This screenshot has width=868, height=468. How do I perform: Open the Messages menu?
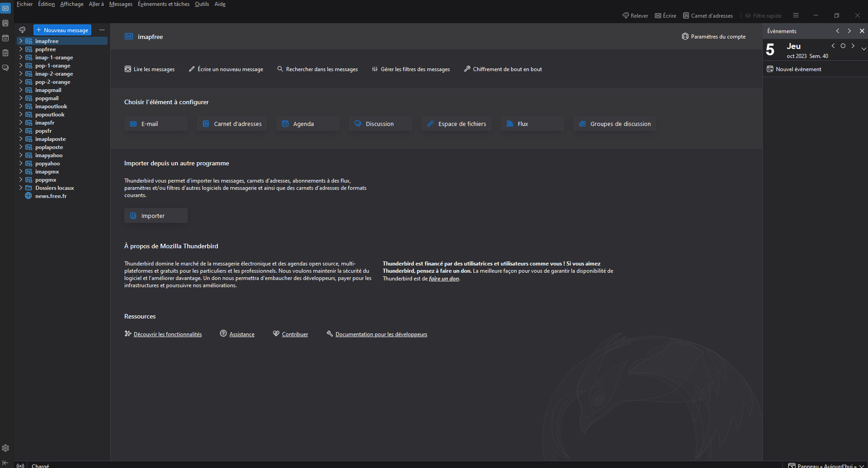click(x=121, y=4)
